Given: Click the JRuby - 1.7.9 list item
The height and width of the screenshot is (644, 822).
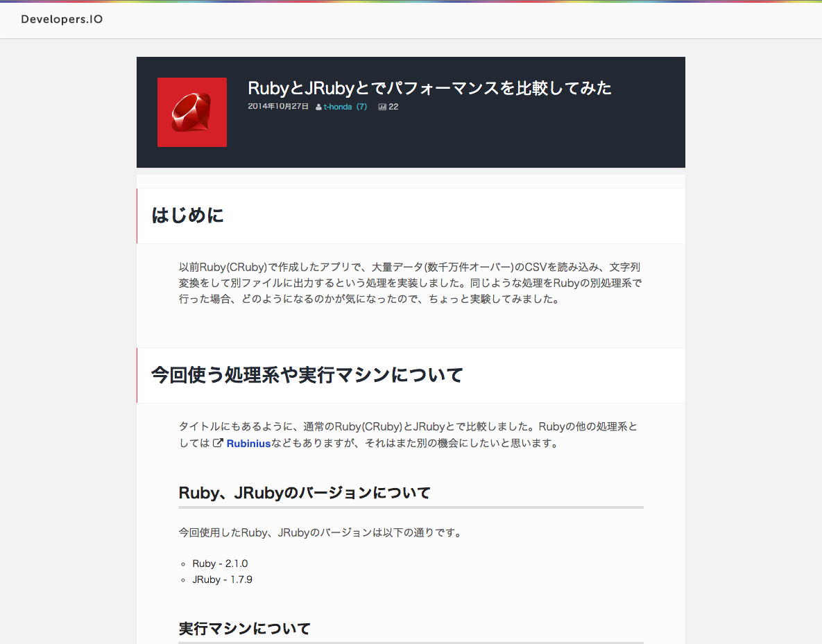Looking at the screenshot, I should pos(222,580).
